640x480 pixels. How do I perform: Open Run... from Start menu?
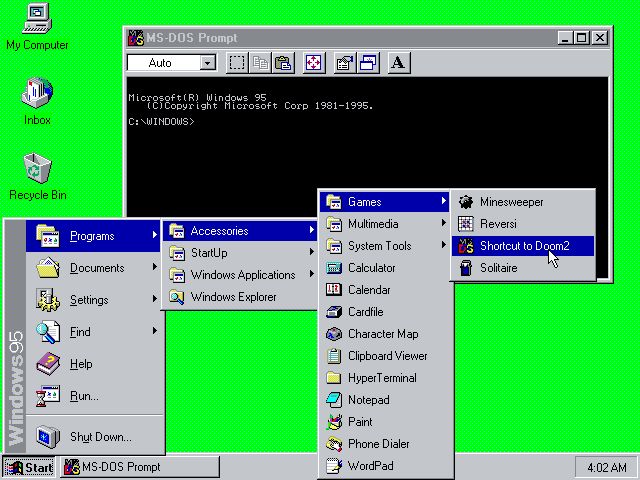(x=93, y=396)
